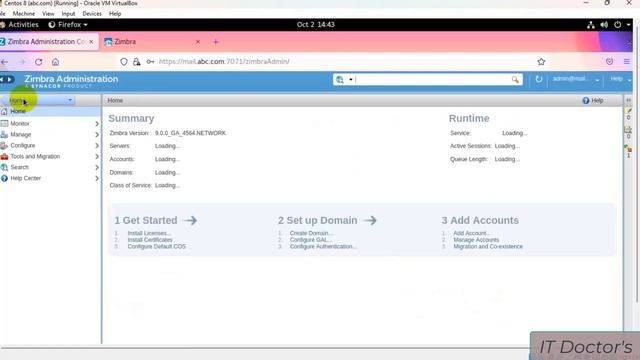
Task: Click Zimbra history forward arrow
Action: coord(10,79)
